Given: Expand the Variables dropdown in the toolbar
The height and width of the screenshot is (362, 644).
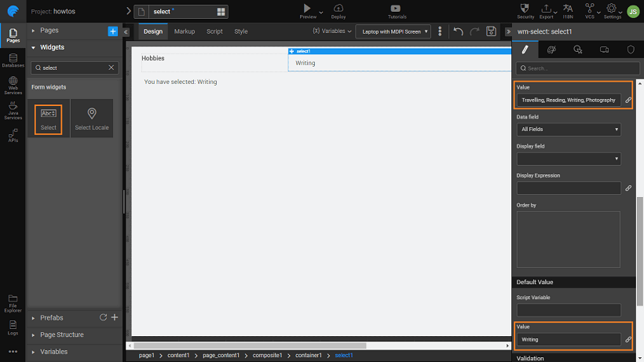Looking at the screenshot, I should pyautogui.click(x=332, y=31).
